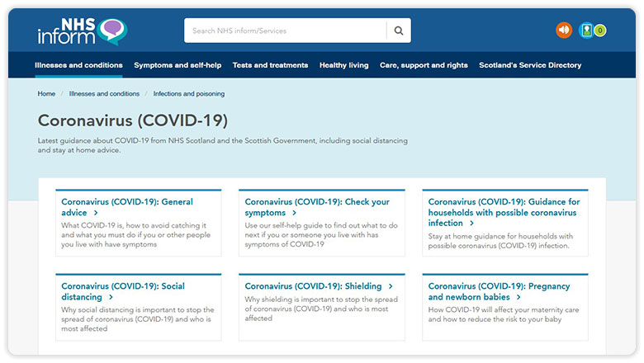Screen dimensions: 644x363
Task: Open Pregnancy and newborn babies link
Action: [499, 291]
